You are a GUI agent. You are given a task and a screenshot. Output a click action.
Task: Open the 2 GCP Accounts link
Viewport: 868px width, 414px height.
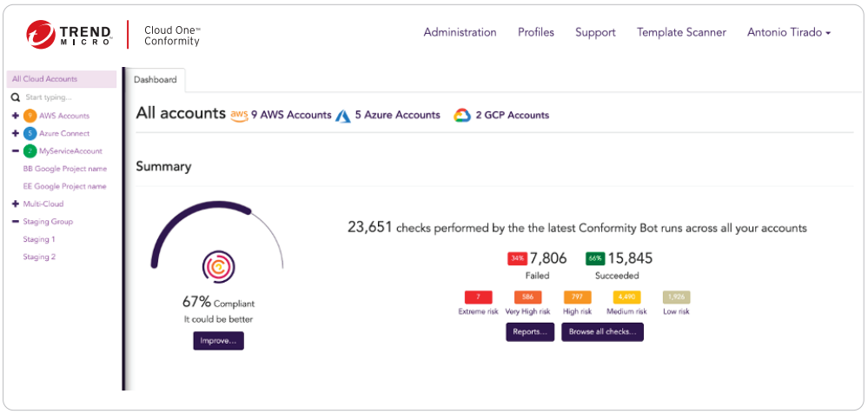[512, 116]
